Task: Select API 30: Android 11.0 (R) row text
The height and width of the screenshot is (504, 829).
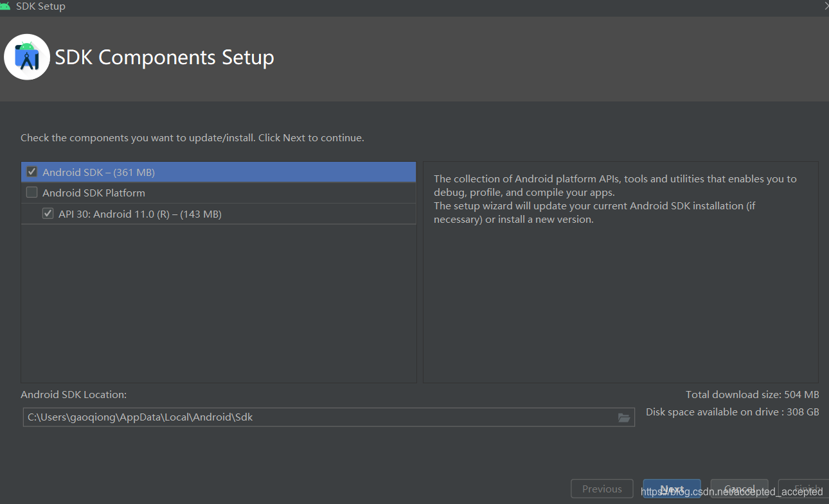Action: [140, 214]
